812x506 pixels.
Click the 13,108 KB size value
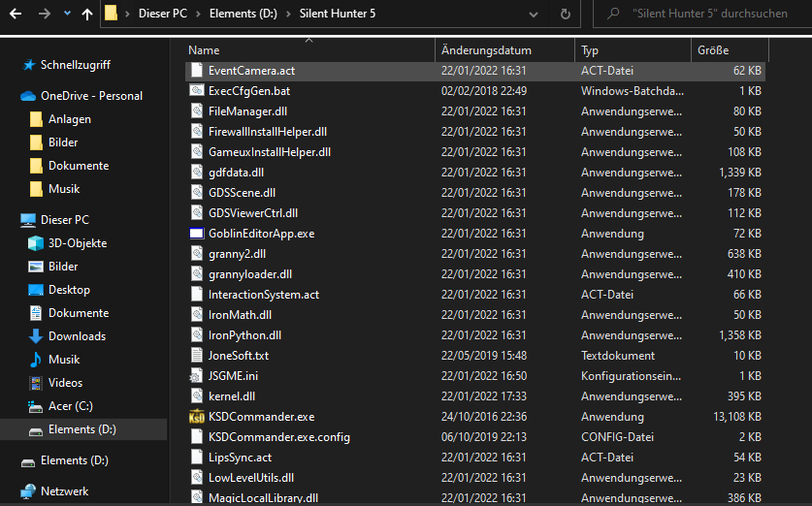click(x=737, y=417)
